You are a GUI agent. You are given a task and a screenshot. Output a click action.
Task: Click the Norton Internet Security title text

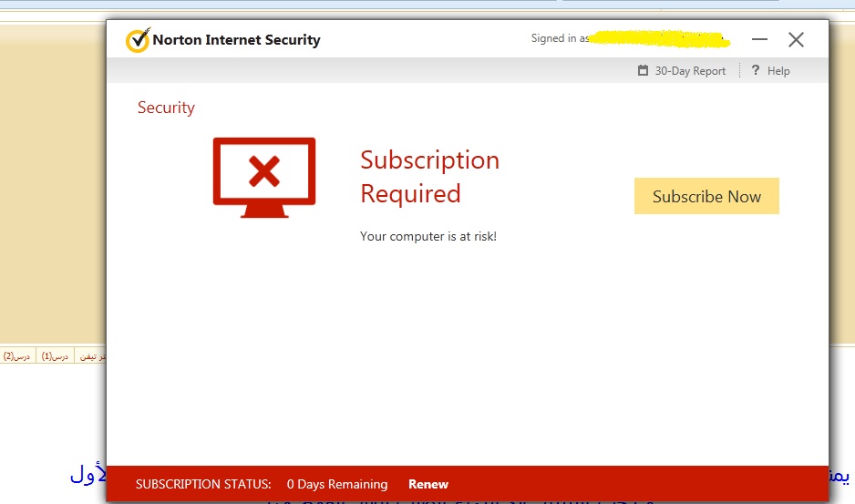pyautogui.click(x=237, y=40)
